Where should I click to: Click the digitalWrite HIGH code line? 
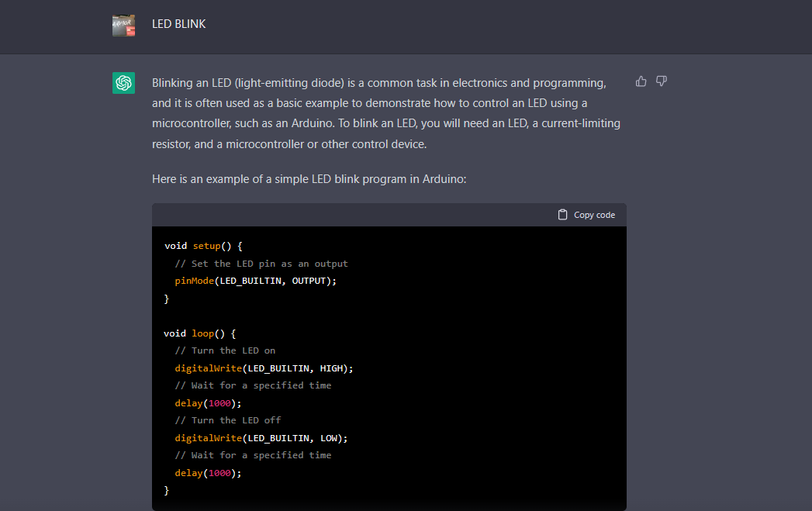264,368
